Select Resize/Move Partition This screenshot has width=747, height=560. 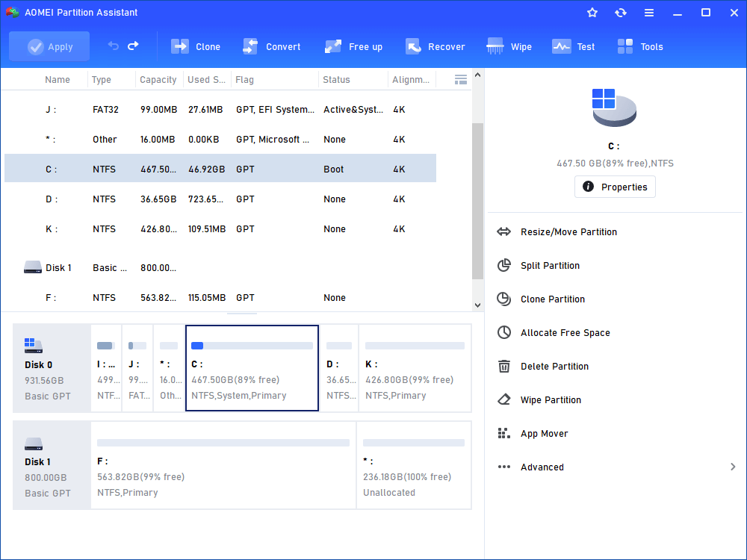(568, 232)
